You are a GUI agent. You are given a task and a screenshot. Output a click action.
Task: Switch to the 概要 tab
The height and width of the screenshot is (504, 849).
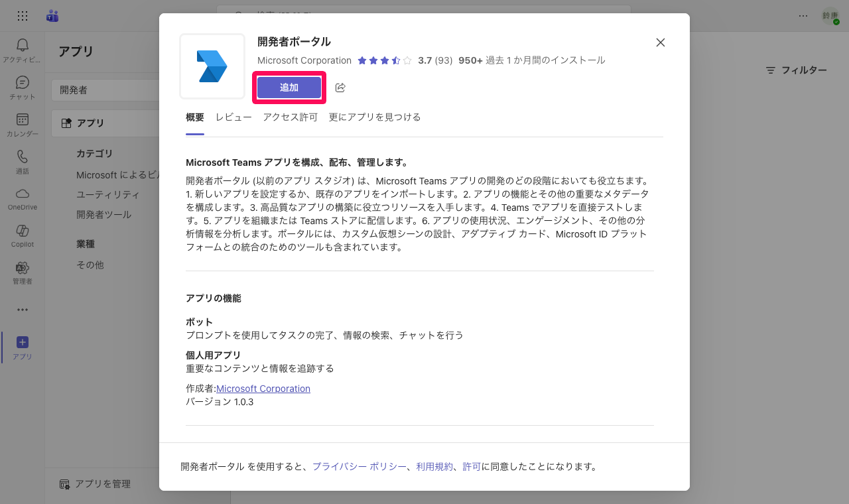195,117
